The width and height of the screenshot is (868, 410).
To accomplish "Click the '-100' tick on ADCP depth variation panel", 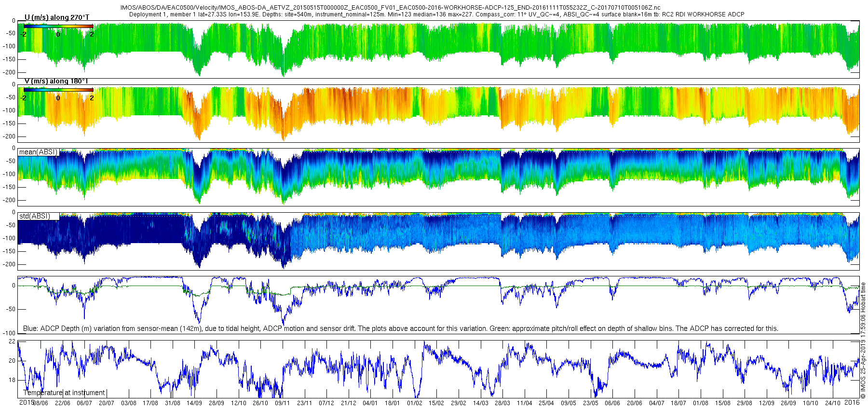I will [x=10, y=333].
